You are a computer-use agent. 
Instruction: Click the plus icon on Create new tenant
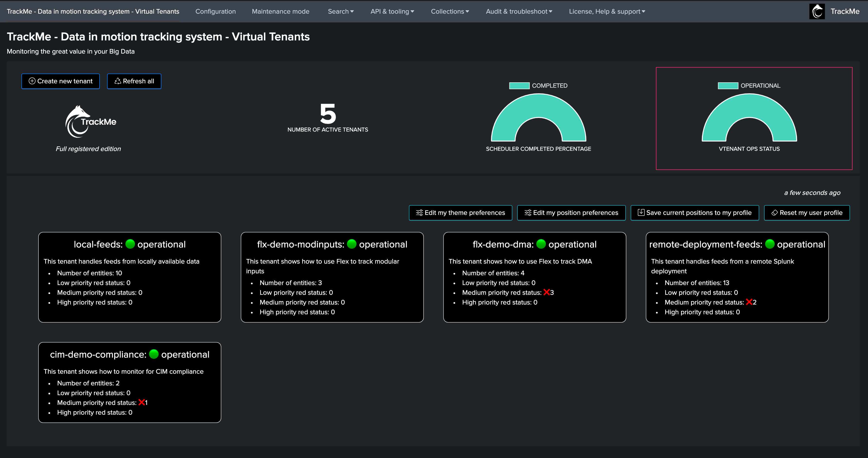click(32, 81)
